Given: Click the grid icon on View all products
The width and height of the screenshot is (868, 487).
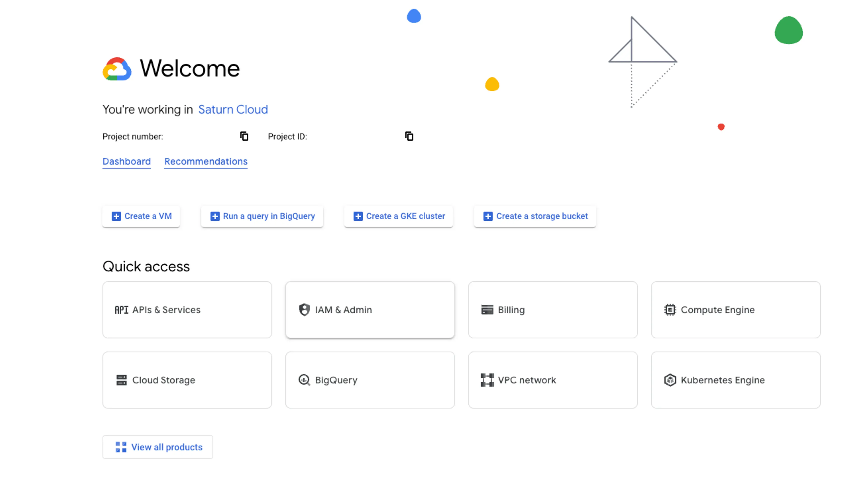Looking at the screenshot, I should [121, 447].
